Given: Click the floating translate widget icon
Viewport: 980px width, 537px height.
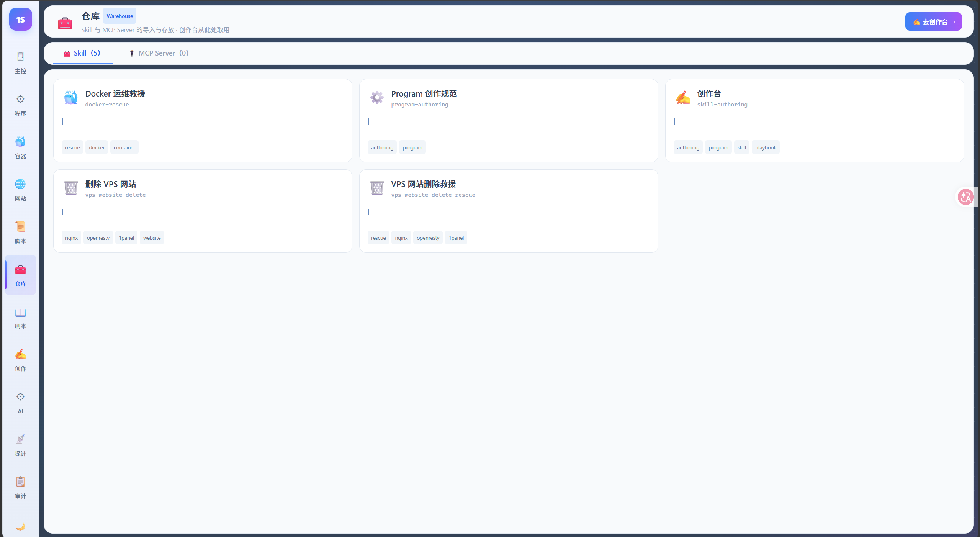Looking at the screenshot, I should pos(965,197).
